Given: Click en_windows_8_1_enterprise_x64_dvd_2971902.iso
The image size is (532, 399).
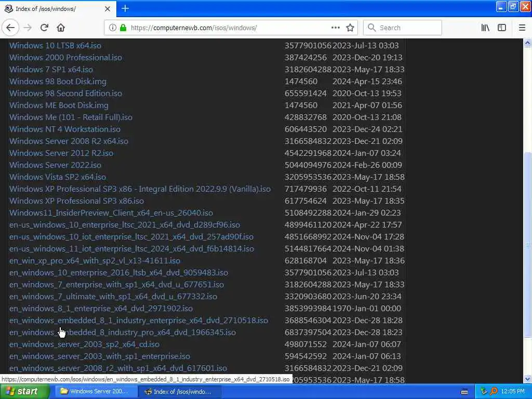Looking at the screenshot, I should tap(101, 308).
